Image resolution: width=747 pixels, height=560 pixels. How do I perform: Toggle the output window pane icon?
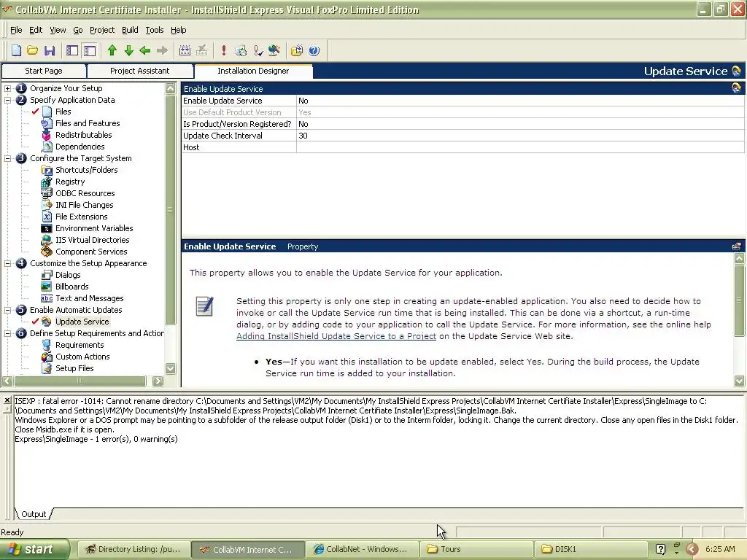(x=90, y=50)
